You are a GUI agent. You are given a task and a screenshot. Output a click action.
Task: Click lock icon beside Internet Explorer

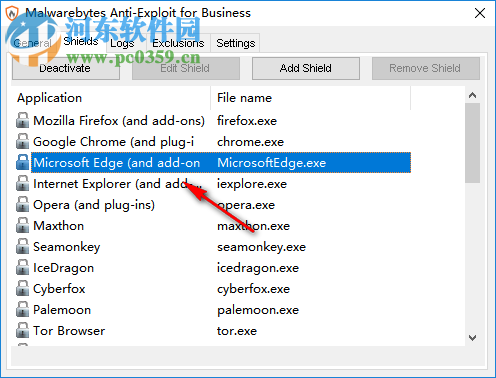pos(22,184)
